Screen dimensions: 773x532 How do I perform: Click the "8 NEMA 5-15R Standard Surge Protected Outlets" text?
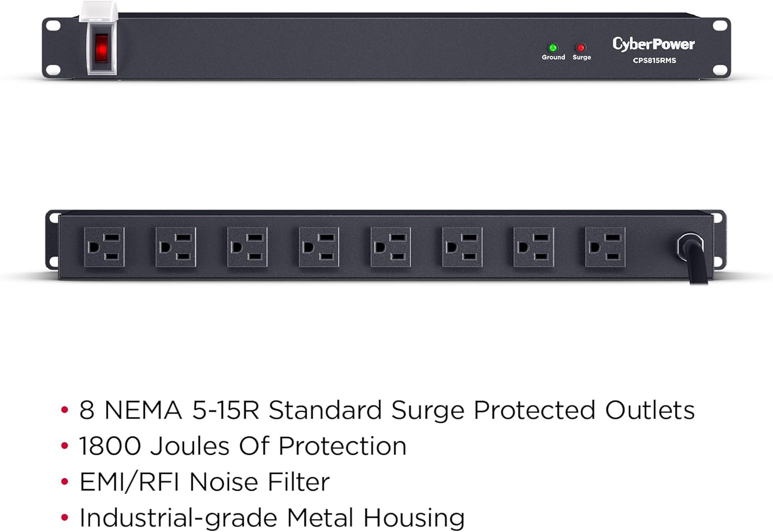[386, 411]
